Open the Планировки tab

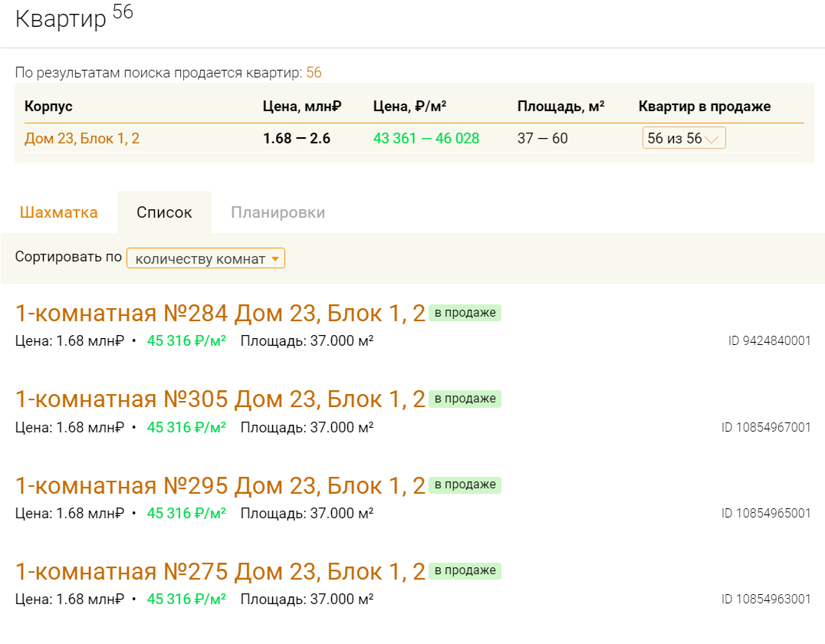278,212
